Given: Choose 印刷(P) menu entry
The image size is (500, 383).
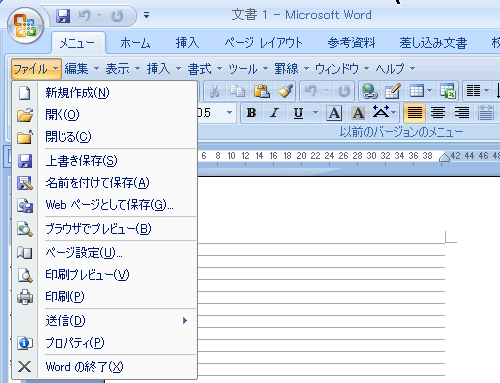Looking at the screenshot, I should click(105, 297).
